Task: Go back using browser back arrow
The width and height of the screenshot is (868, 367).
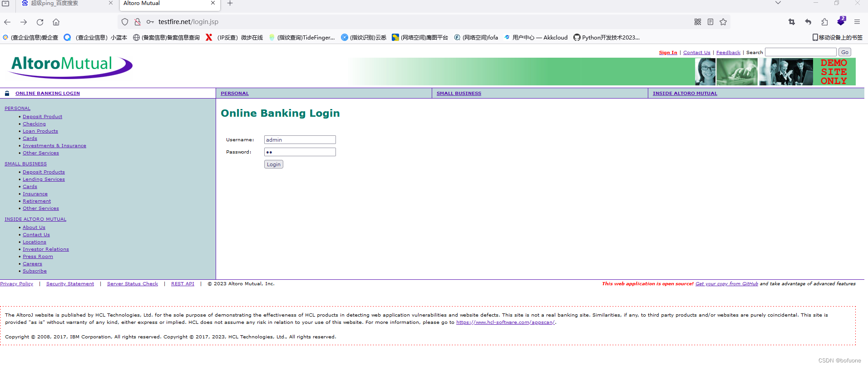Action: [7, 22]
